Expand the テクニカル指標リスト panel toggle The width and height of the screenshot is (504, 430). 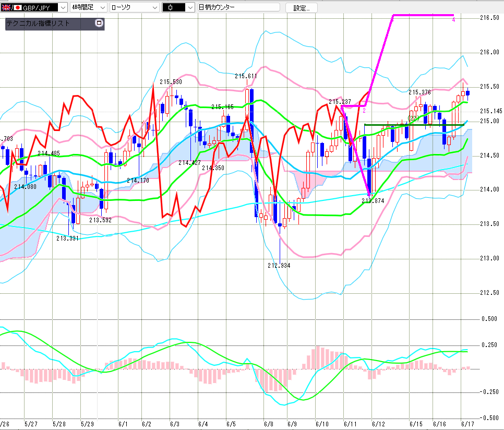coord(99,23)
